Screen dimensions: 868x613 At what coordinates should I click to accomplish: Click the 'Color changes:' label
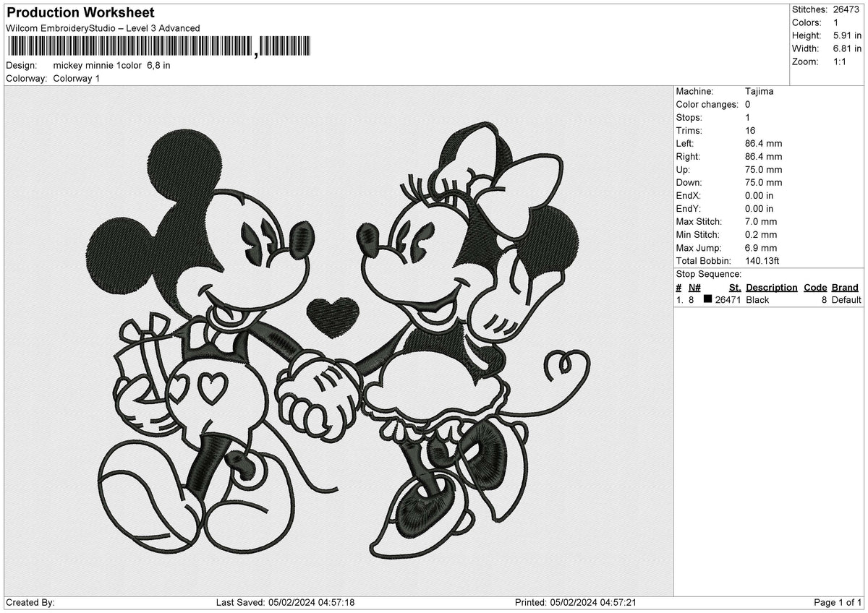click(x=707, y=104)
